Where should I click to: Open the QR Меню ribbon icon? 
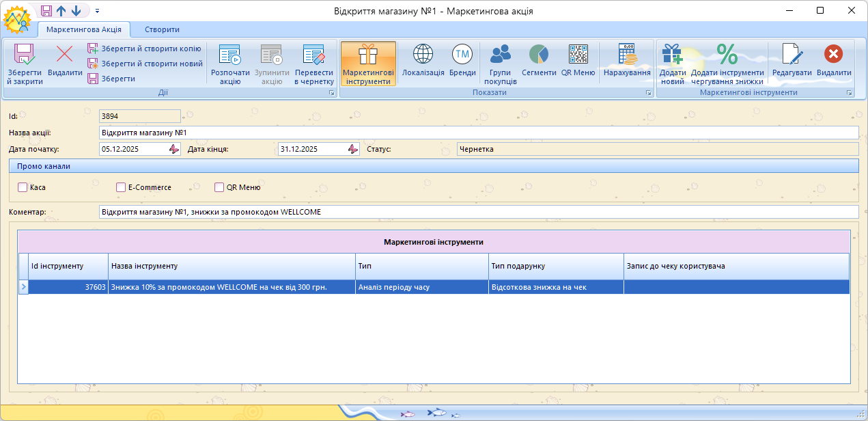(x=578, y=55)
